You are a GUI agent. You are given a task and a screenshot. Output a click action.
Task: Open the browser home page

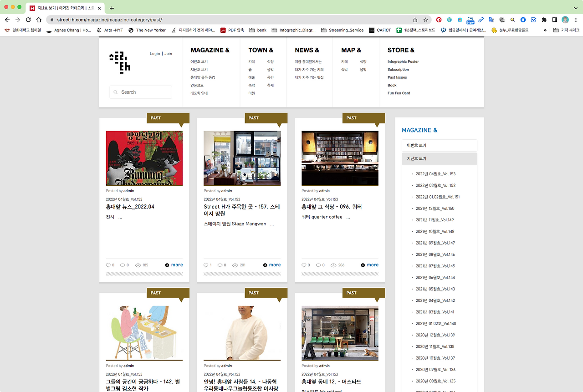[x=39, y=20]
